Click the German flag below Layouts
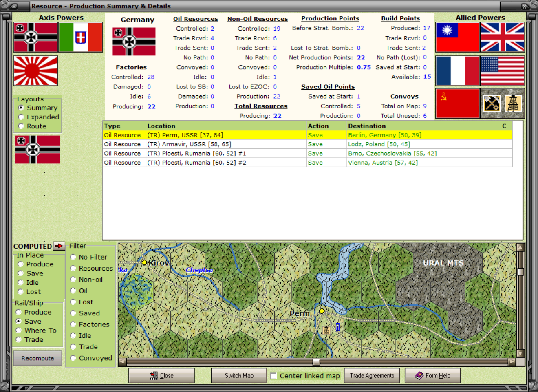 tap(37, 150)
